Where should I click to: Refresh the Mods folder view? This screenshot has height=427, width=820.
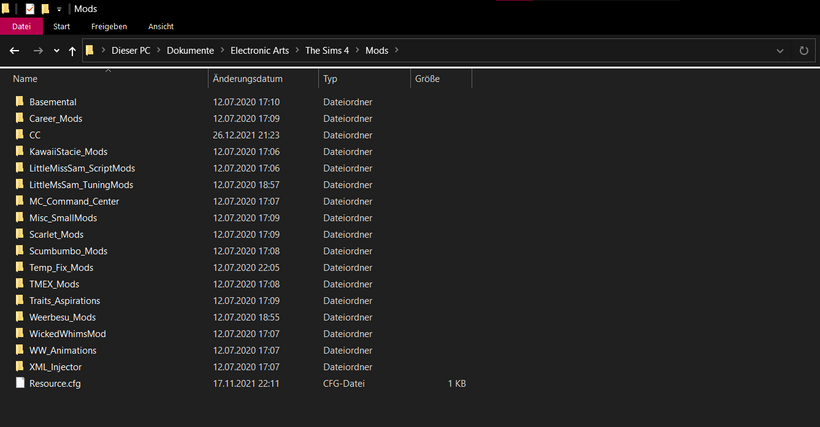point(804,51)
